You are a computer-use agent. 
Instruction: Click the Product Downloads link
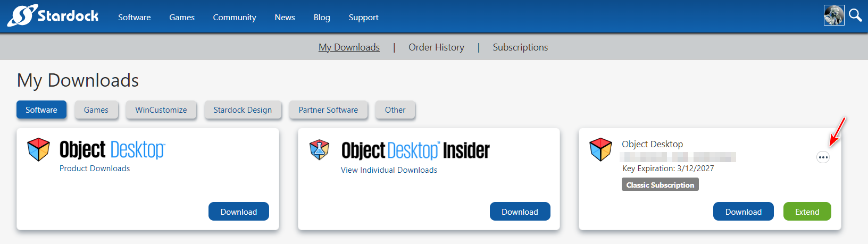[95, 169]
